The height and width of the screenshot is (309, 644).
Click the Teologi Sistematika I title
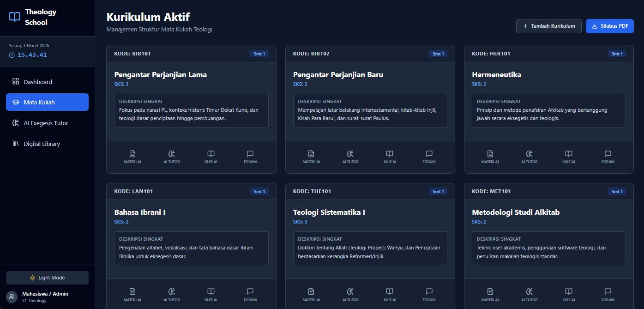pyautogui.click(x=329, y=212)
